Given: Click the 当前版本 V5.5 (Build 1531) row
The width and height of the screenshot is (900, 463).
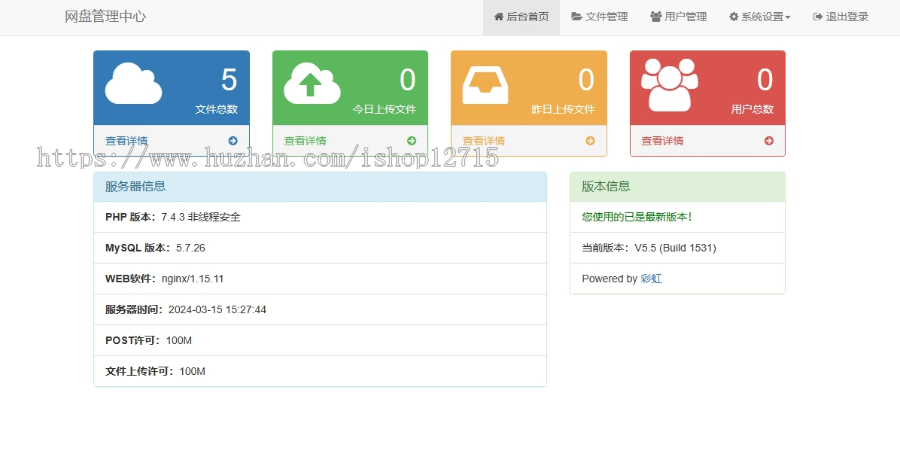Looking at the screenshot, I should tap(677, 248).
